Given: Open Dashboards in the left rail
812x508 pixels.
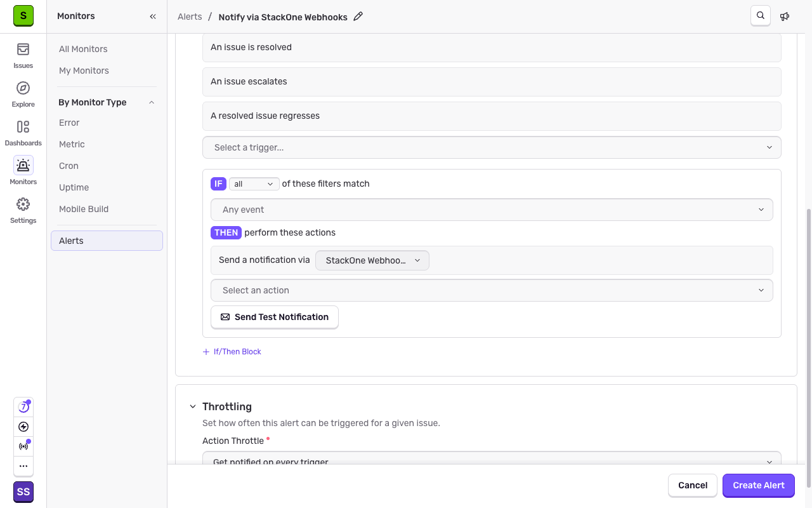Looking at the screenshot, I should coord(23,133).
